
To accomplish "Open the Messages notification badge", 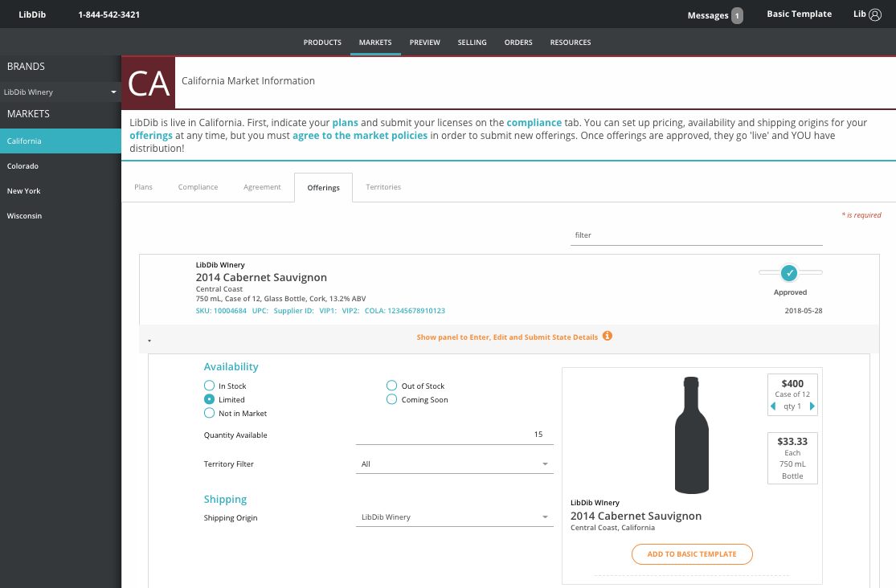I will [737, 15].
